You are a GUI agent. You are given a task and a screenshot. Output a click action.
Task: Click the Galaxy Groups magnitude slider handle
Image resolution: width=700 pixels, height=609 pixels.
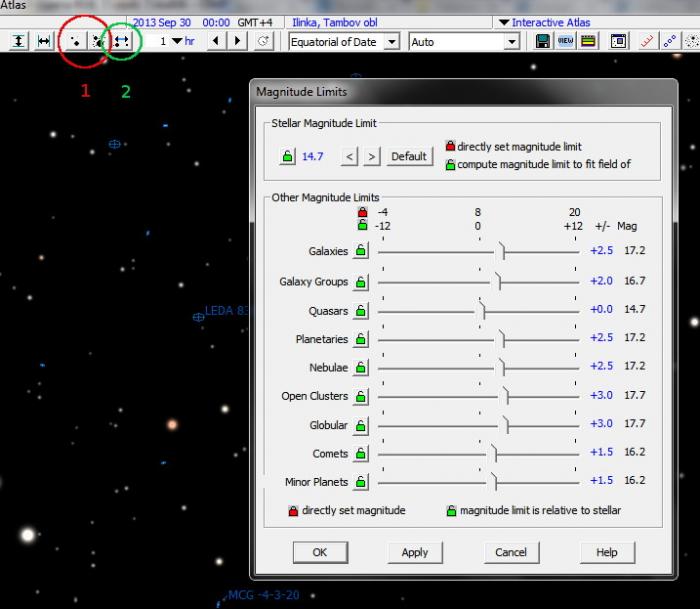[498, 281]
